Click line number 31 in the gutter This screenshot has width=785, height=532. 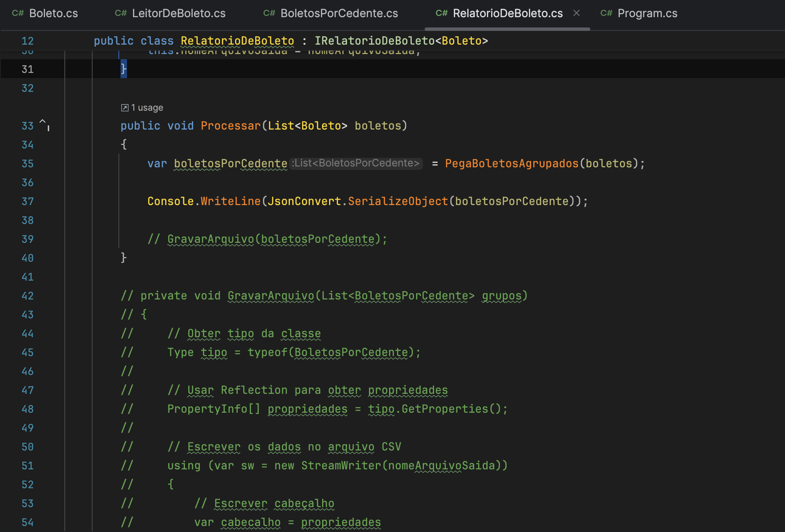[x=27, y=69]
